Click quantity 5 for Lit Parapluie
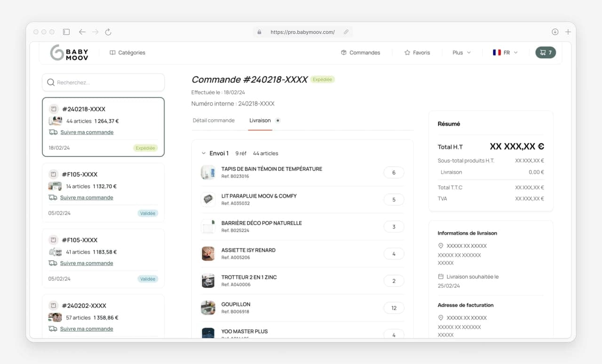The image size is (602, 364). pos(394,200)
